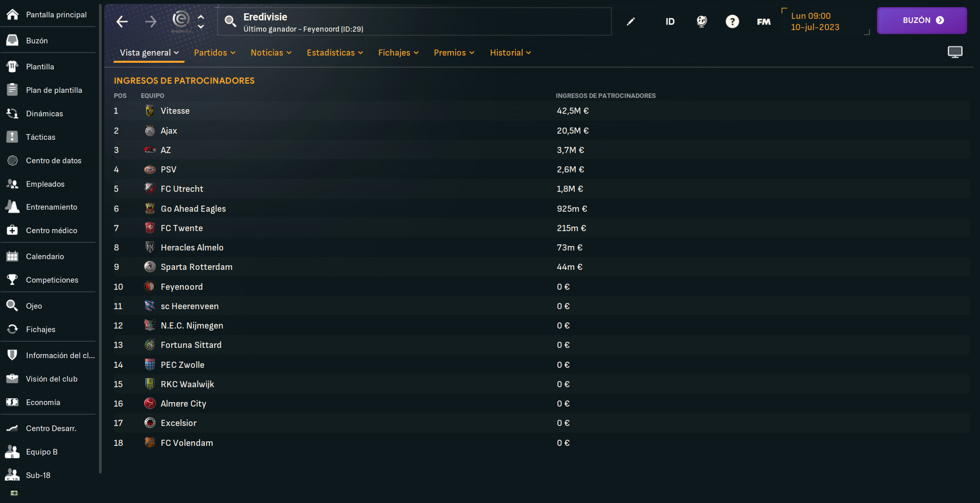The image size is (980, 503).
Task: Open the Ojeo magnifier icon
Action: [x=12, y=306]
